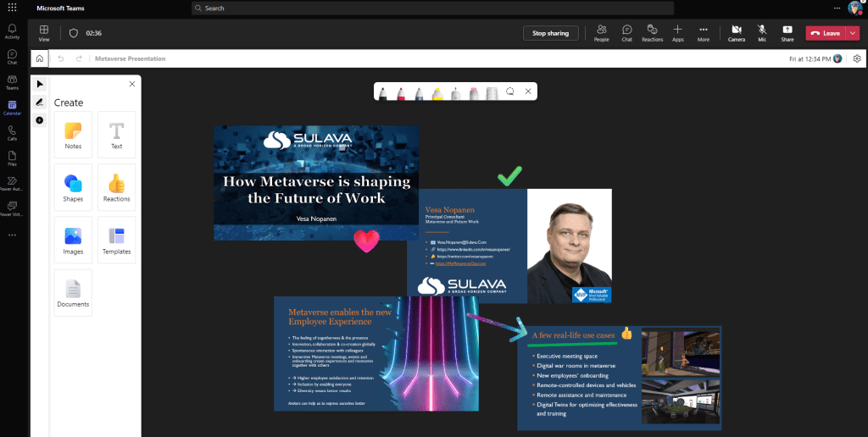The height and width of the screenshot is (437, 868).
Task: Pick the yellow highlighter tool
Action: click(x=437, y=91)
